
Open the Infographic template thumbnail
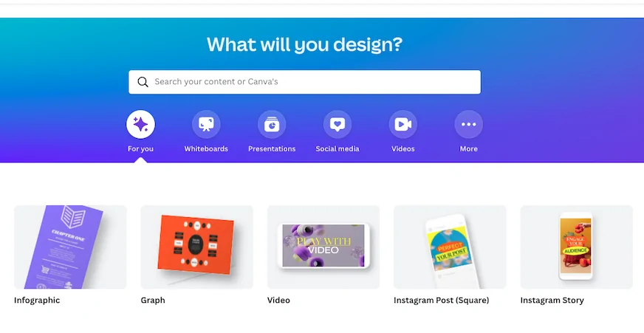(70, 247)
